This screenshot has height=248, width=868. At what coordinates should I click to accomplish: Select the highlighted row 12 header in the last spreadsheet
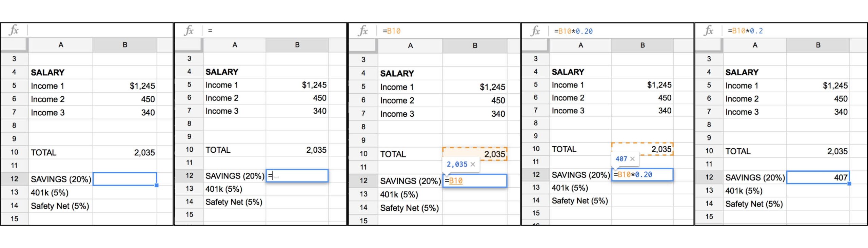[x=709, y=177]
